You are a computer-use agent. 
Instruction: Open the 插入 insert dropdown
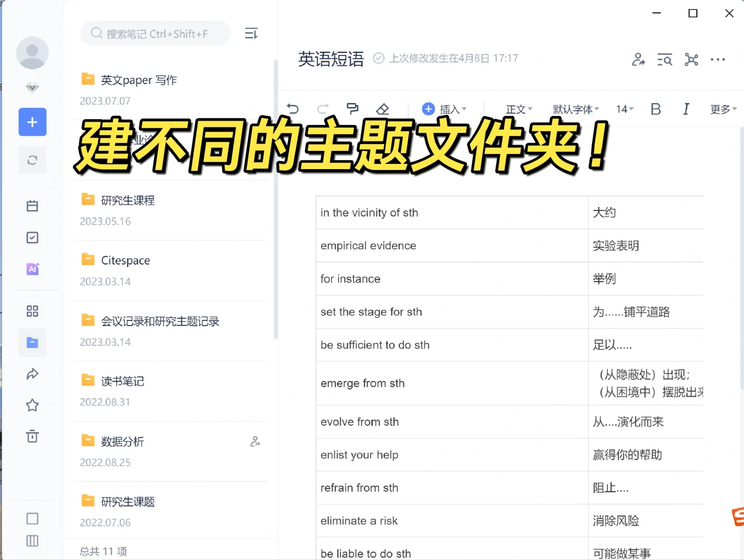(445, 109)
